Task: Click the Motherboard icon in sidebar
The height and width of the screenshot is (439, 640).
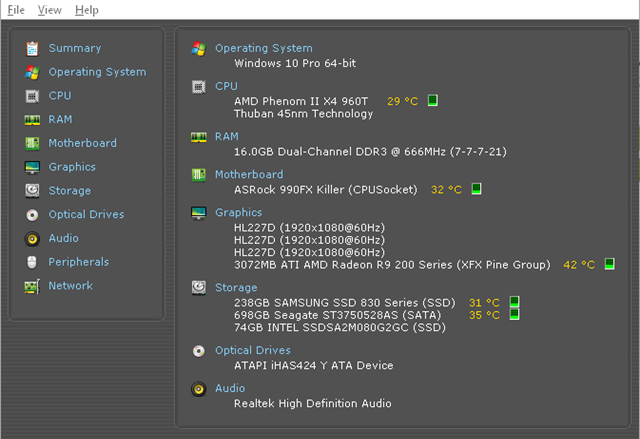Action: 32,144
